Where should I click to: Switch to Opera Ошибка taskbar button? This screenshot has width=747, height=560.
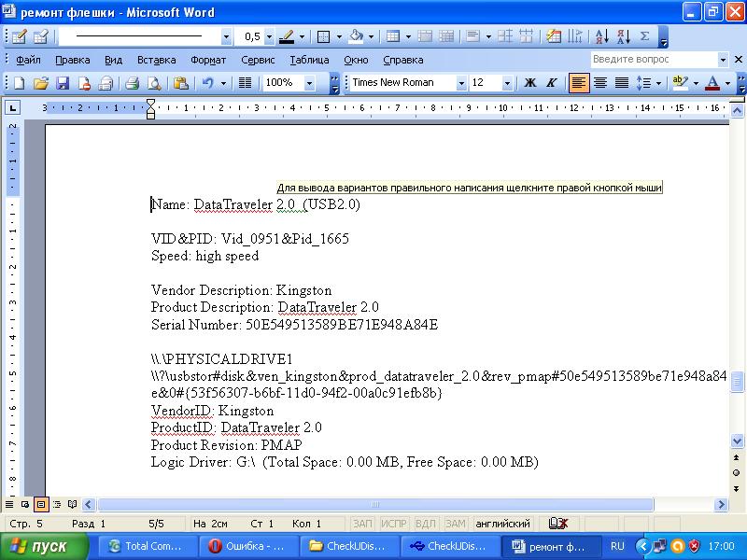coord(248,546)
